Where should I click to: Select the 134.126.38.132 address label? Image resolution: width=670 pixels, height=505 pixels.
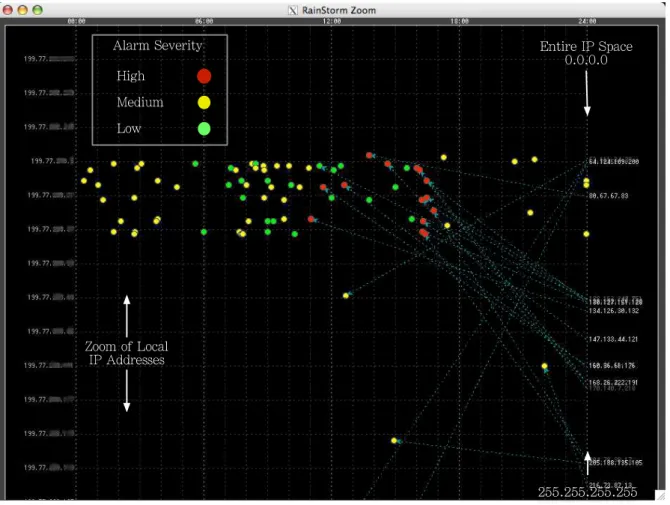614,311
